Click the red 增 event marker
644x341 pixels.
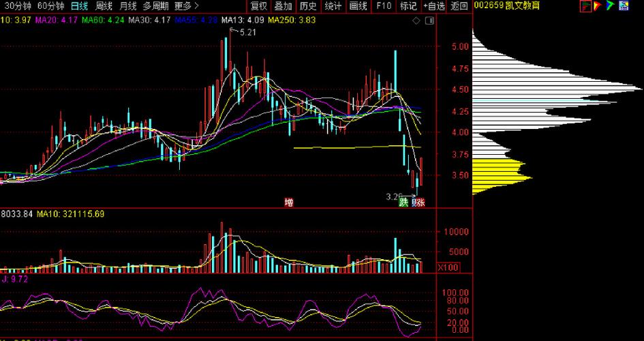[x=289, y=202]
